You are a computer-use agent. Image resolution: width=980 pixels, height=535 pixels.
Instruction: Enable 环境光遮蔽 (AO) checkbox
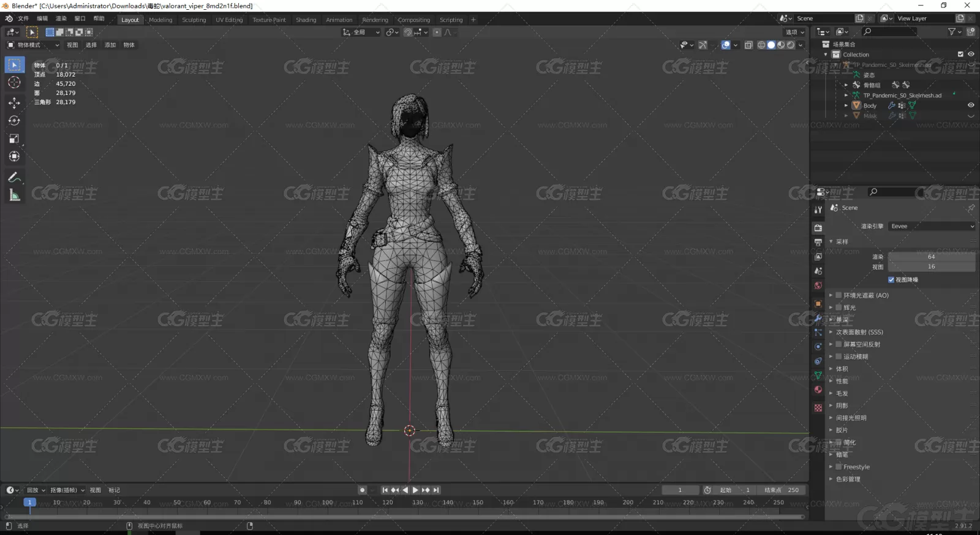[839, 295]
